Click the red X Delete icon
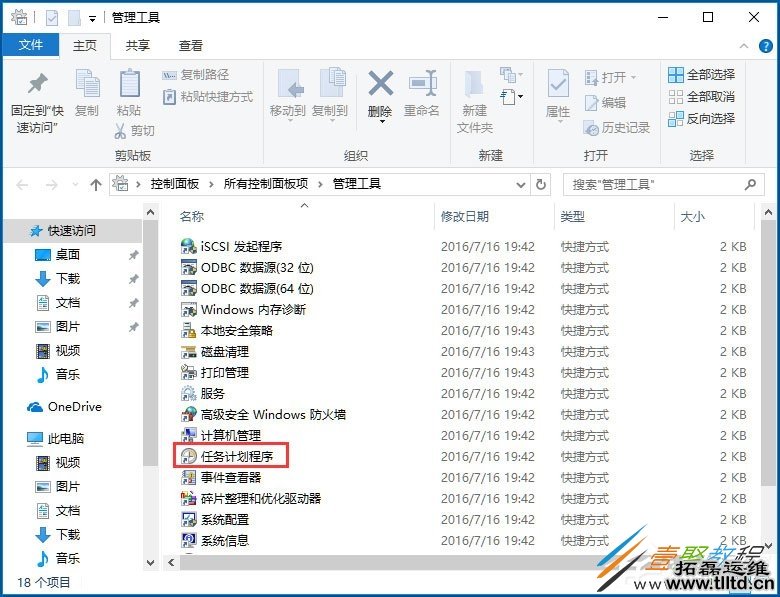This screenshot has width=780, height=597. [x=381, y=83]
